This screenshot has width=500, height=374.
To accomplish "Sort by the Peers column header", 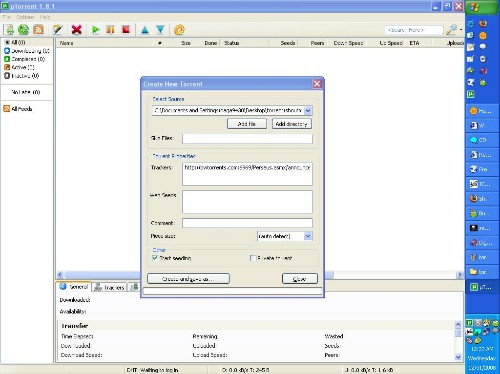I will (317, 43).
